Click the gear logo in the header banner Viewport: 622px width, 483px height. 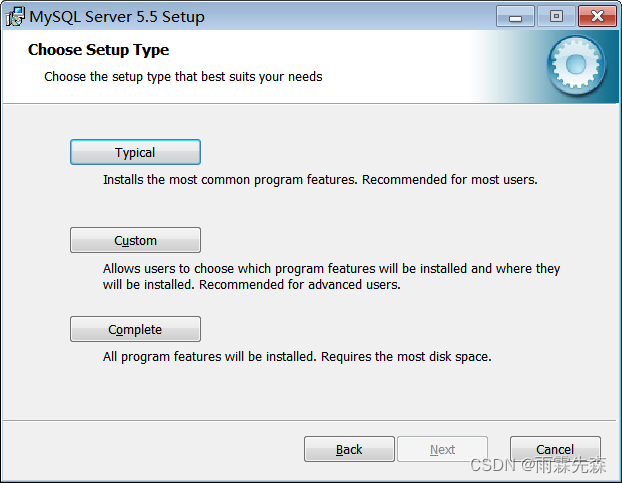[576, 65]
